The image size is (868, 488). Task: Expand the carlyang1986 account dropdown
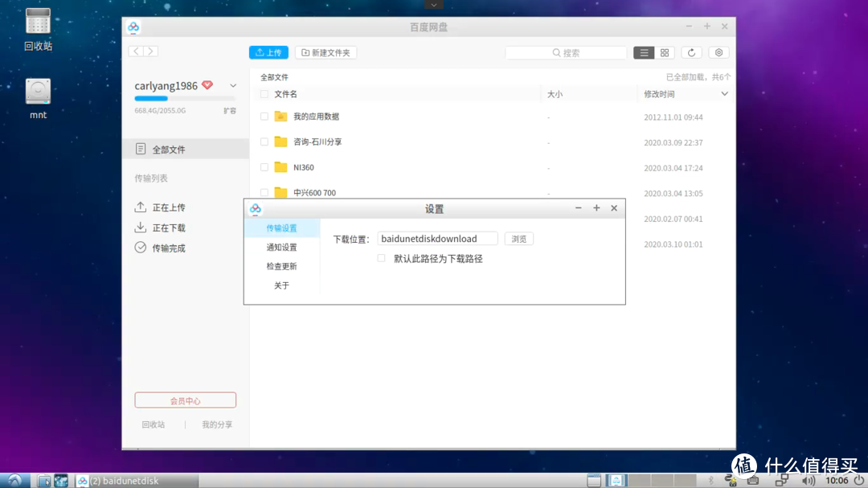click(233, 86)
